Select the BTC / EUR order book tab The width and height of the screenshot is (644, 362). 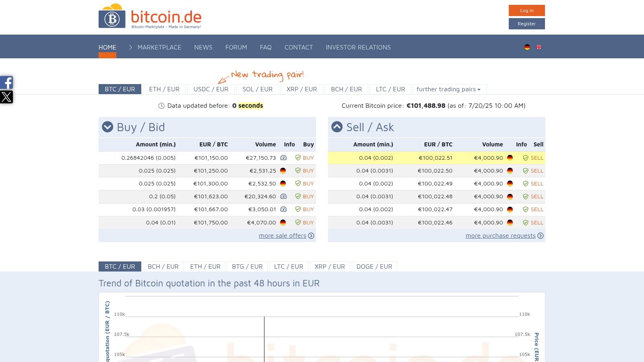pyautogui.click(x=120, y=89)
